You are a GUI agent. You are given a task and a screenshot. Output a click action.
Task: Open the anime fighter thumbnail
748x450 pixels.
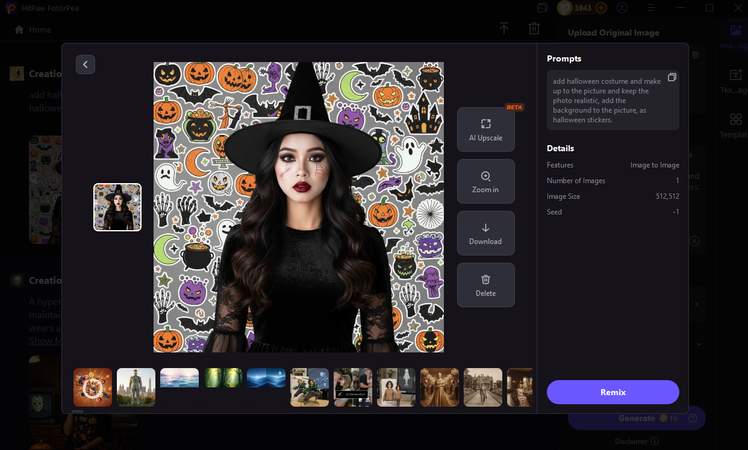[310, 387]
